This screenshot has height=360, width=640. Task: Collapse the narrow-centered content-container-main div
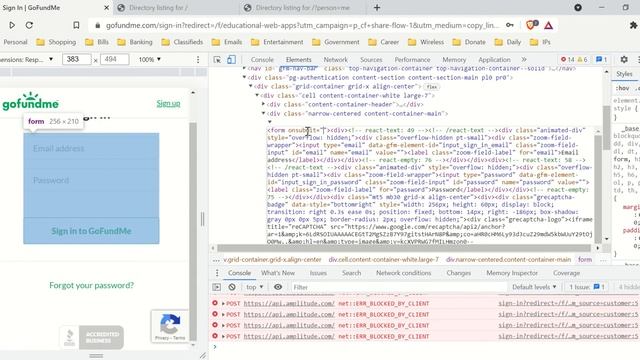pos(263,113)
